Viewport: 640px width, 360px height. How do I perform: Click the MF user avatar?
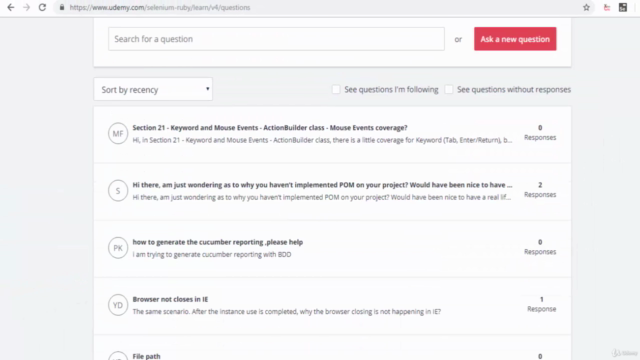click(x=118, y=133)
